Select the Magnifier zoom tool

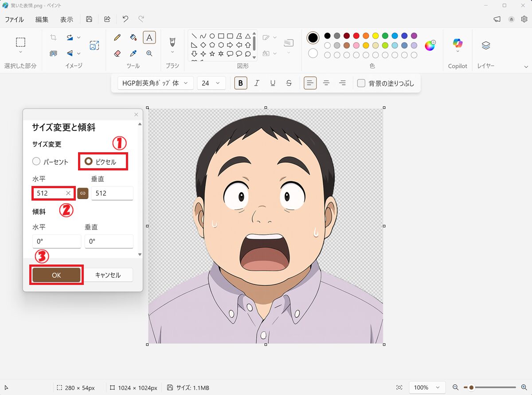[x=149, y=53]
